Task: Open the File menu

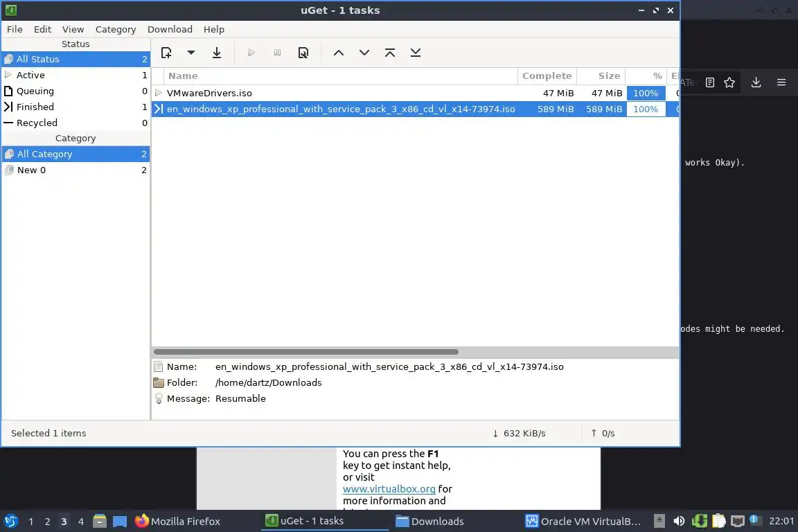Action: click(15, 30)
